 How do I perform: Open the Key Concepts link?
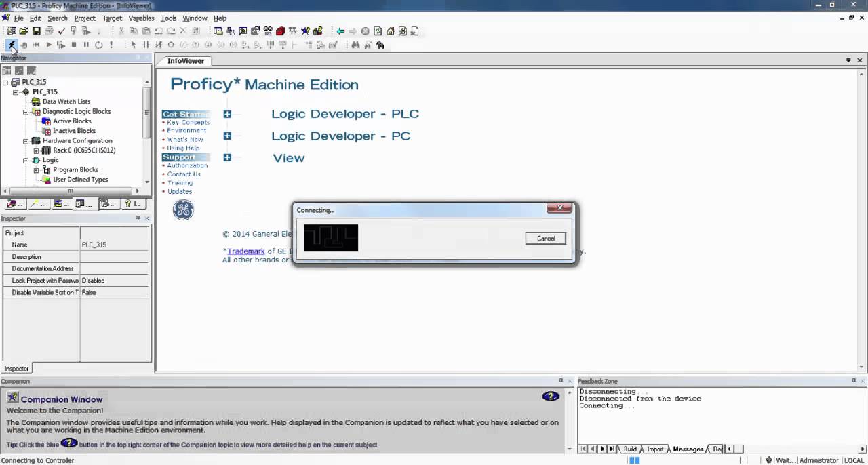pos(188,122)
